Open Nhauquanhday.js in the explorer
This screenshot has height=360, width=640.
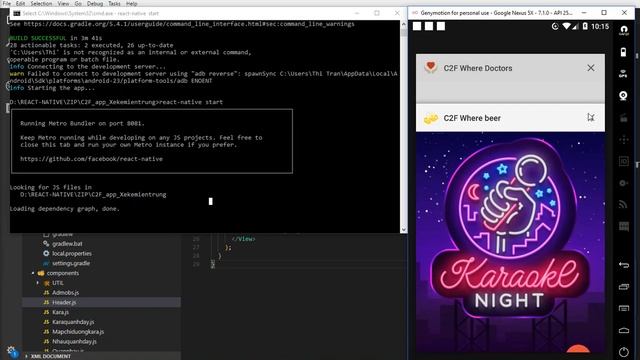pyautogui.click(x=74, y=342)
